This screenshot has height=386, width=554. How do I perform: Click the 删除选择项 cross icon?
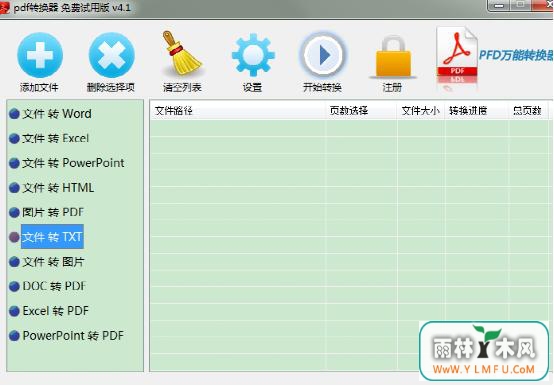click(x=111, y=55)
